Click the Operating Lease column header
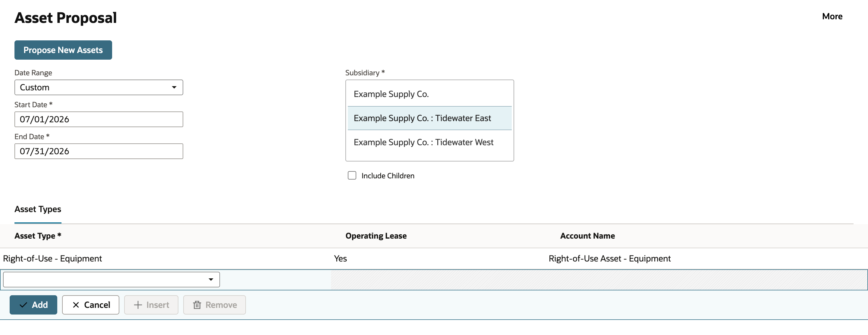The width and height of the screenshot is (868, 335). (376, 236)
